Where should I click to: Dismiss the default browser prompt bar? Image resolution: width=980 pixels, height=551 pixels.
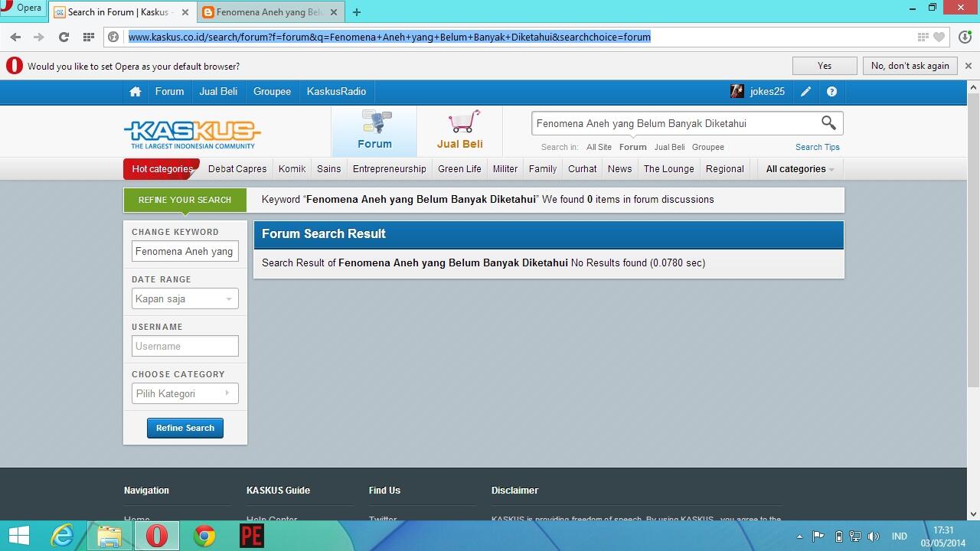click(x=968, y=66)
